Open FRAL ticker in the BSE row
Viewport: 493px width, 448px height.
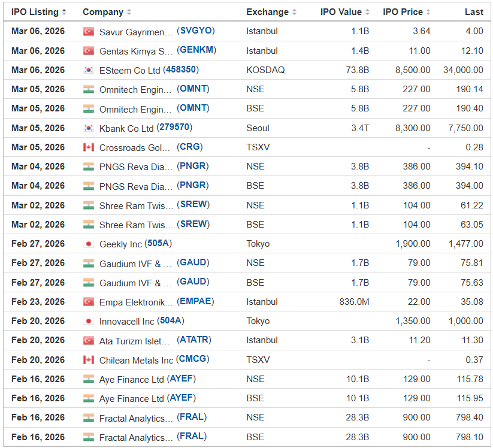[x=192, y=436]
